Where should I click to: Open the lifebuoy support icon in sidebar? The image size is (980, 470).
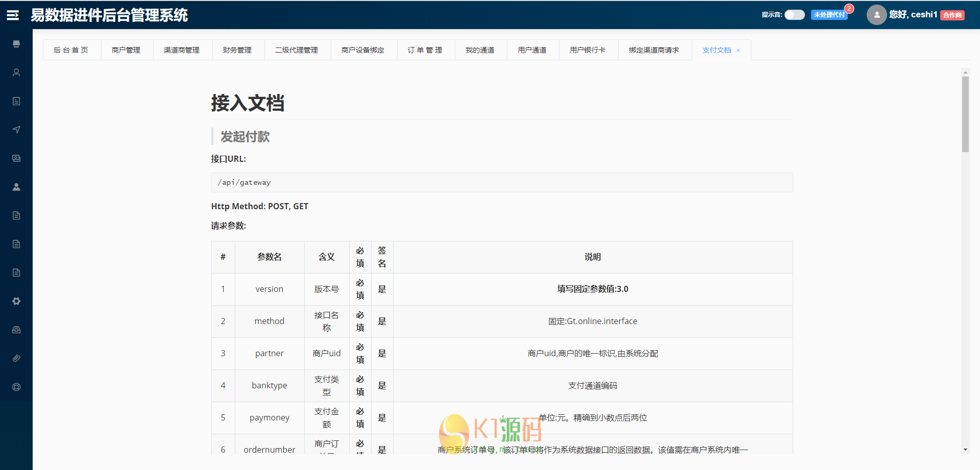click(x=16, y=387)
